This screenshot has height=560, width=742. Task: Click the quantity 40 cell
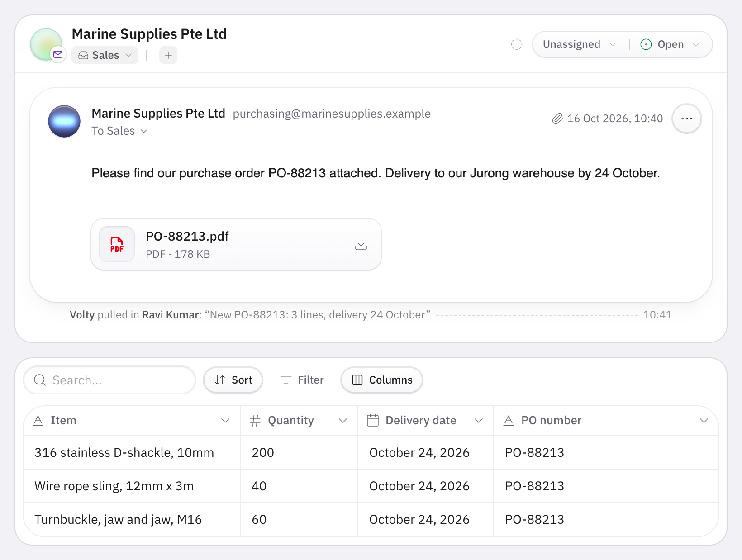point(299,486)
